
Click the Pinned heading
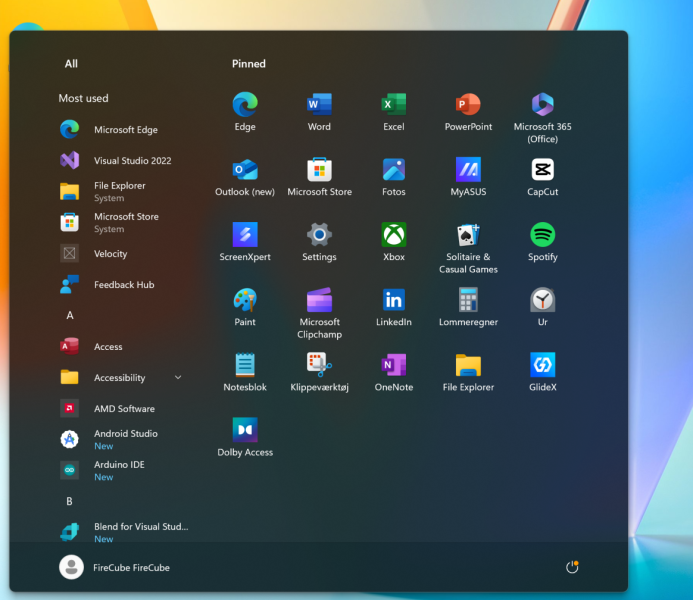(x=249, y=64)
